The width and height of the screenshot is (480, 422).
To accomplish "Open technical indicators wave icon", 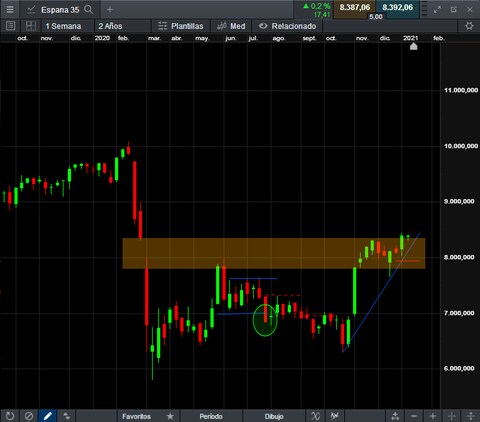I will tap(315, 416).
